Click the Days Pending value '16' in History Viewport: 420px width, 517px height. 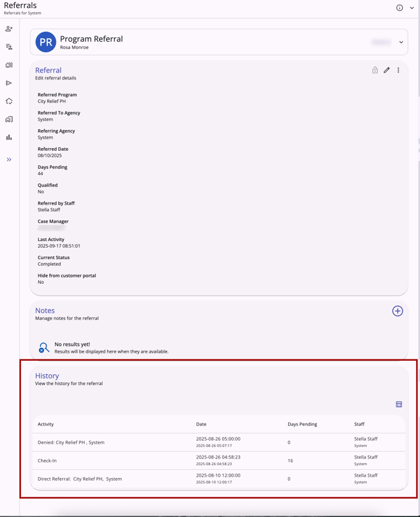coord(290,460)
